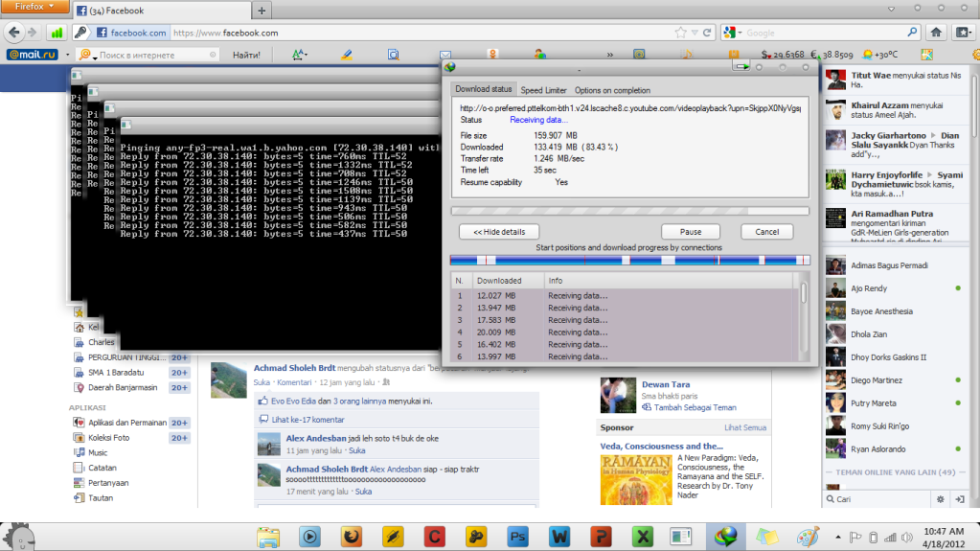Image resolution: width=980 pixels, height=551 pixels.
Task: Bookmark this page with the star icon
Action: coord(680,33)
